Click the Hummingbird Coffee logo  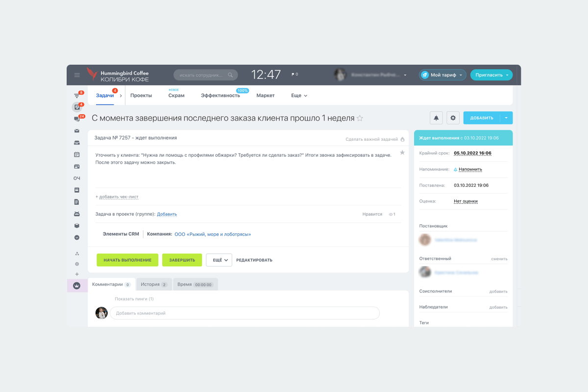point(118,75)
